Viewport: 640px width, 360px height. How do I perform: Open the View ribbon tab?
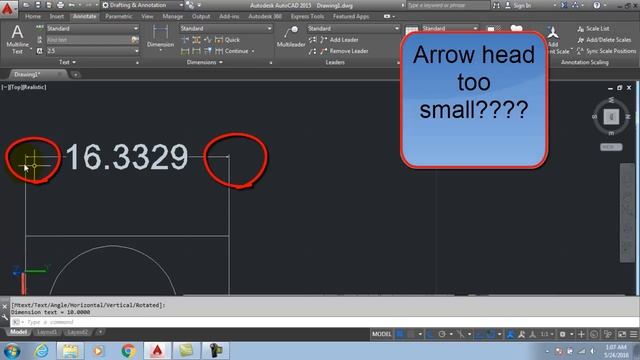(x=147, y=16)
